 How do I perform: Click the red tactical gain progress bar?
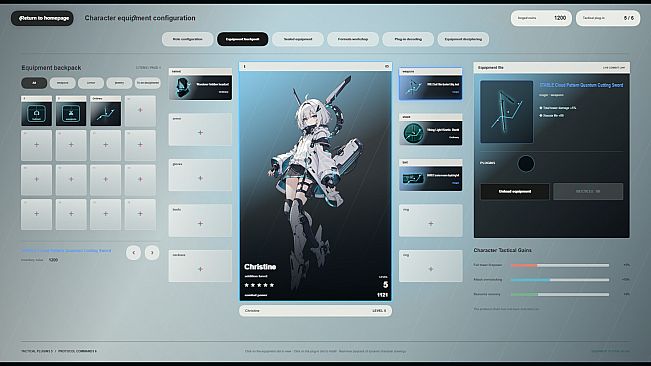pos(560,265)
